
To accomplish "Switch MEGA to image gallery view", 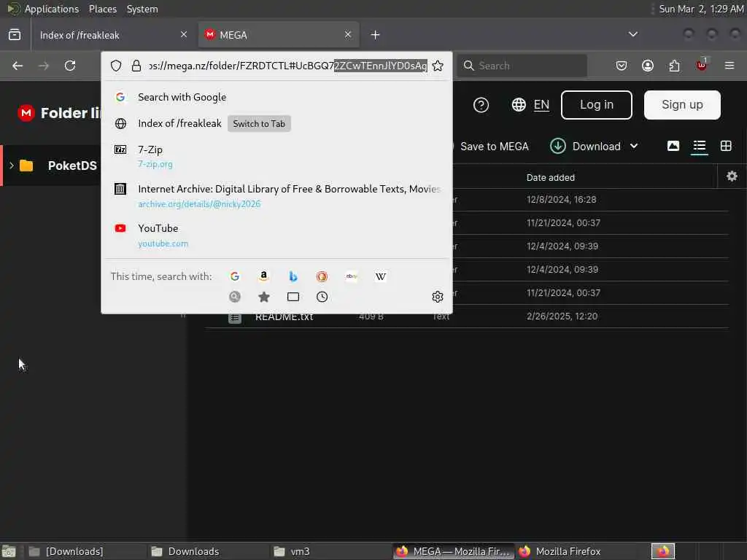I will [x=673, y=146].
